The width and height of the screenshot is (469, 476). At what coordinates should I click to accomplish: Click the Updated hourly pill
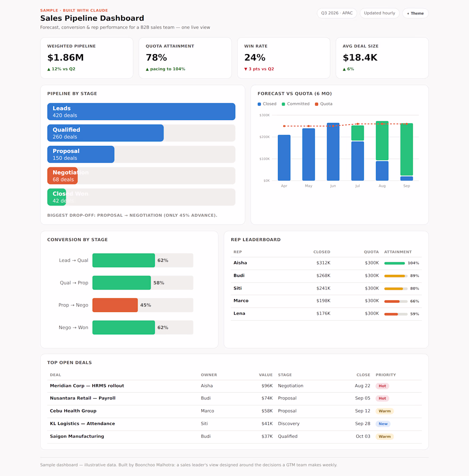379,13
